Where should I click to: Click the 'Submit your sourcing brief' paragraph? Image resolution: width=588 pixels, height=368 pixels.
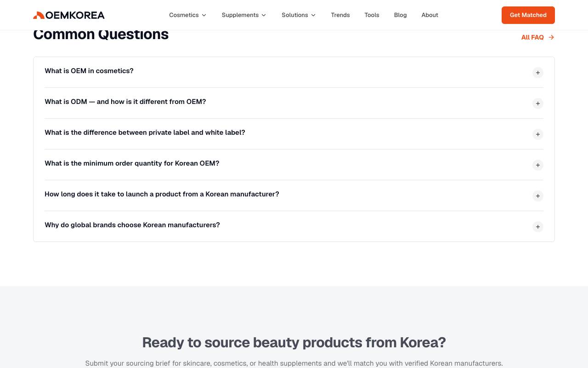tap(294, 363)
